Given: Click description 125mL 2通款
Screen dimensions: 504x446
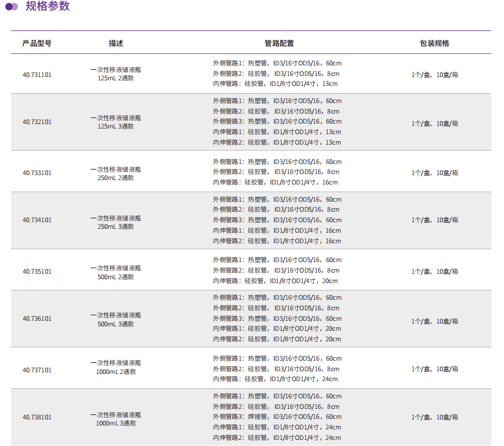Looking at the screenshot, I should click(116, 78).
